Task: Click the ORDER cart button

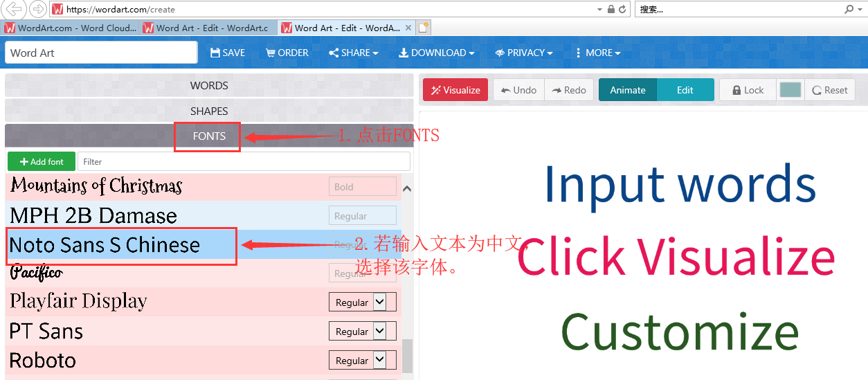Action: (x=287, y=53)
